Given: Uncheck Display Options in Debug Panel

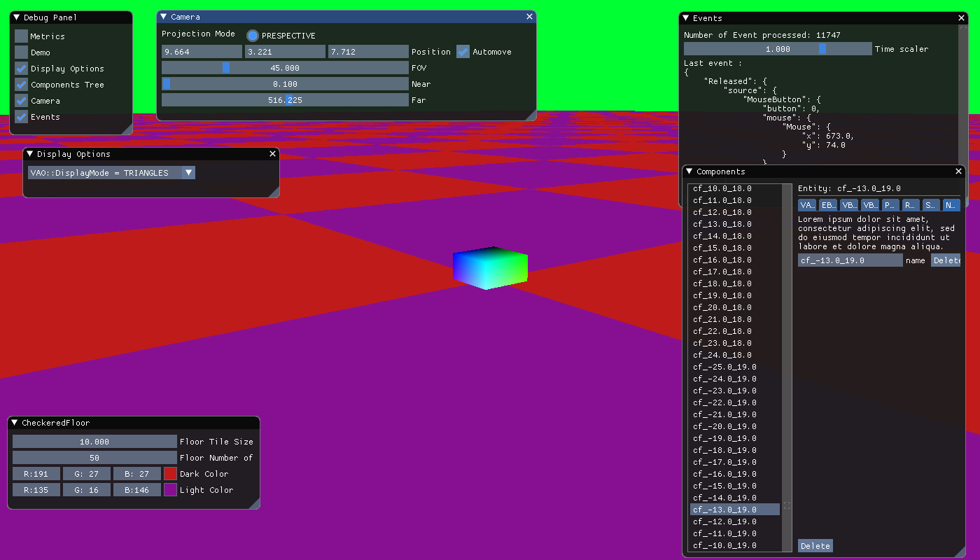Looking at the screenshot, I should (21, 69).
